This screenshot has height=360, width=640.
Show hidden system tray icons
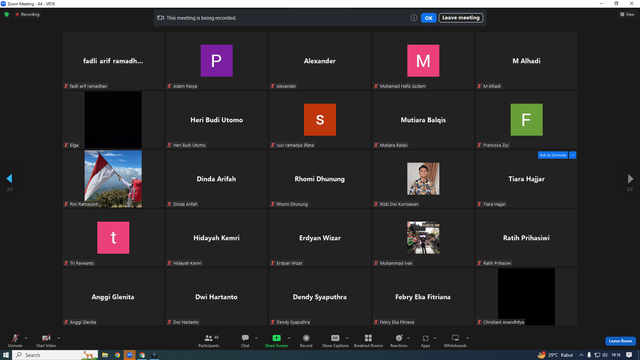pyautogui.click(x=581, y=355)
